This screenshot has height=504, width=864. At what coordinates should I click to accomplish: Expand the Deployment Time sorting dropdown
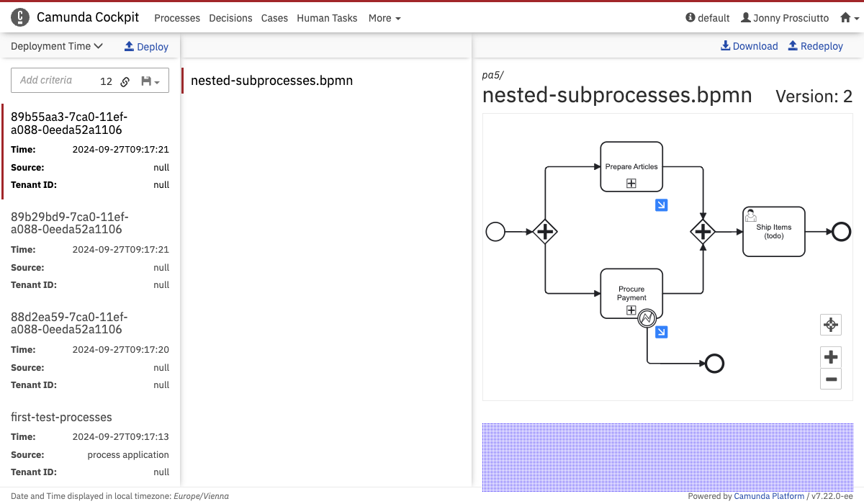[57, 46]
